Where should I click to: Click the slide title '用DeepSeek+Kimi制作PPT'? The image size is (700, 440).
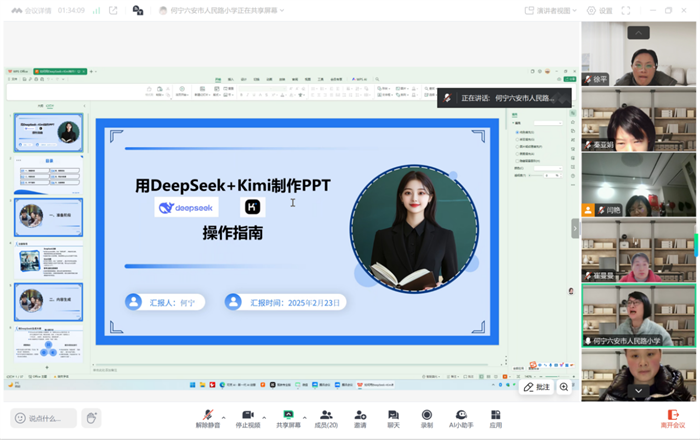(x=233, y=185)
